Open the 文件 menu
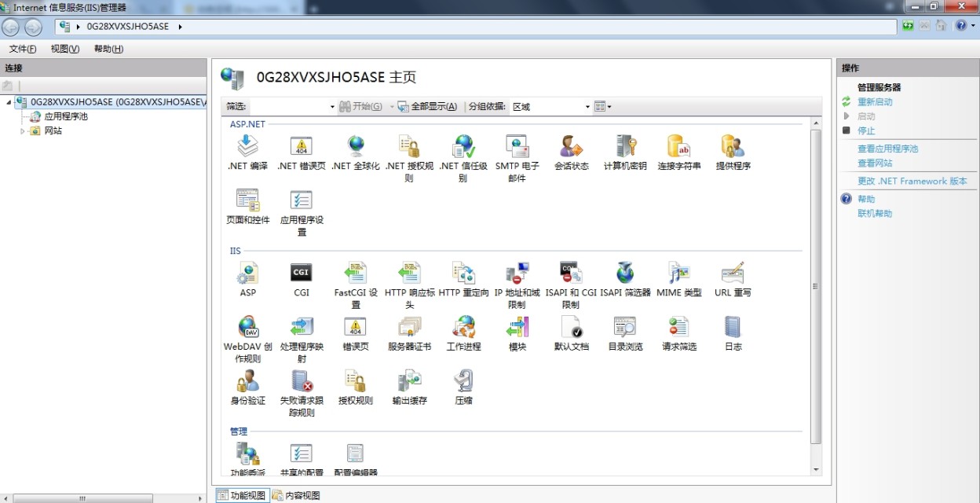This screenshot has width=980, height=503. [x=22, y=49]
